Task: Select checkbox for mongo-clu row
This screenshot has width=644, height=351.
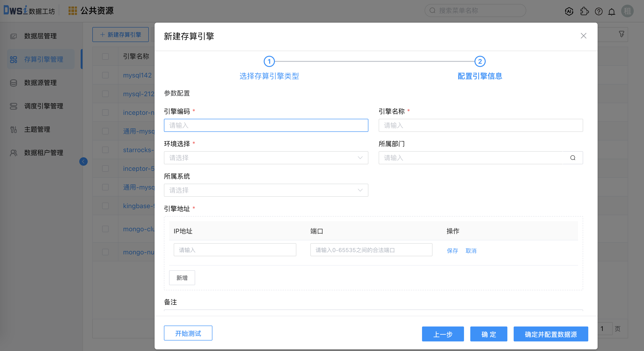Action: pyautogui.click(x=105, y=229)
